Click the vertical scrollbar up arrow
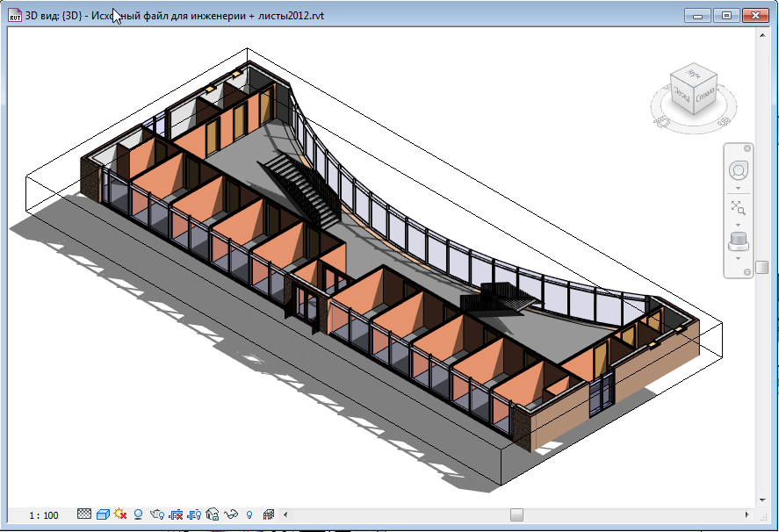The height and width of the screenshot is (532, 779). tap(762, 35)
